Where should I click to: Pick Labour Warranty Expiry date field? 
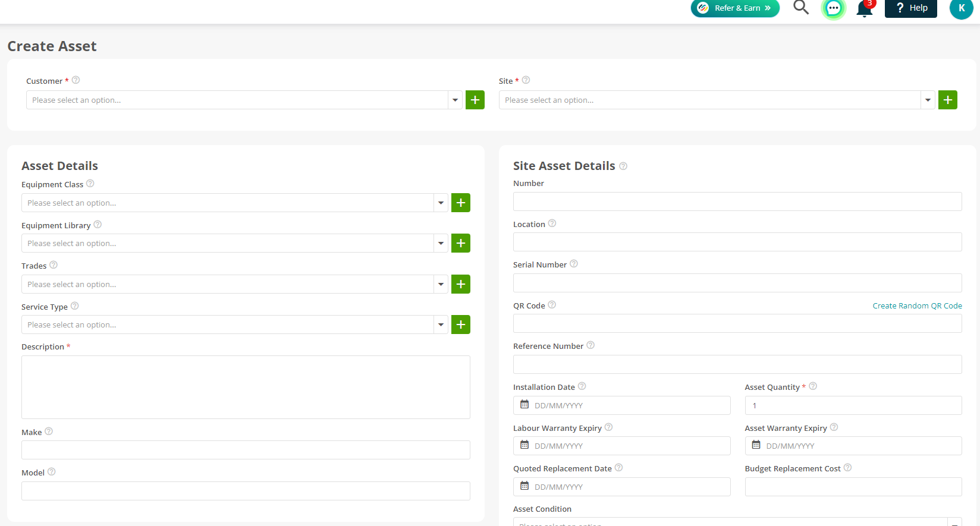pyautogui.click(x=621, y=446)
